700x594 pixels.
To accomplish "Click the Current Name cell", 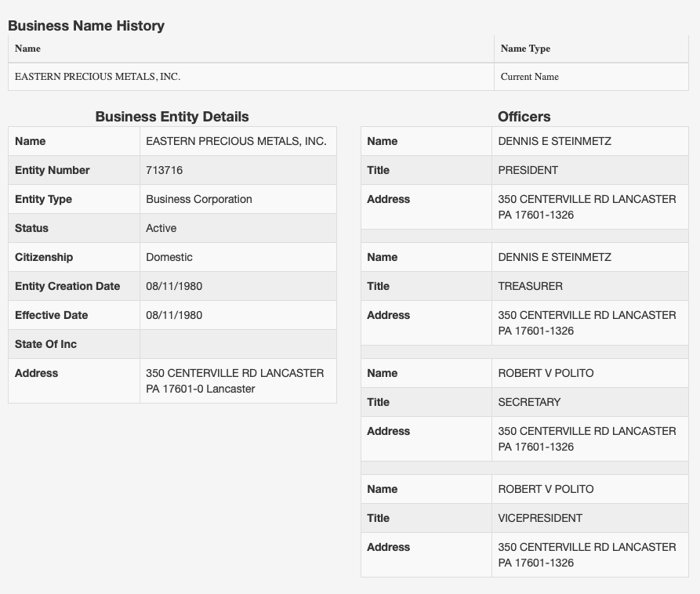I will point(530,77).
